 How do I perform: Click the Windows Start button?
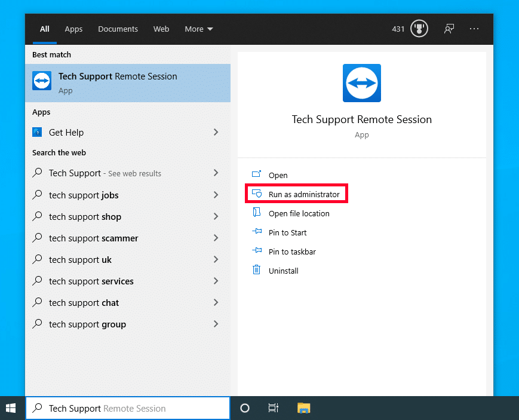coord(11,408)
